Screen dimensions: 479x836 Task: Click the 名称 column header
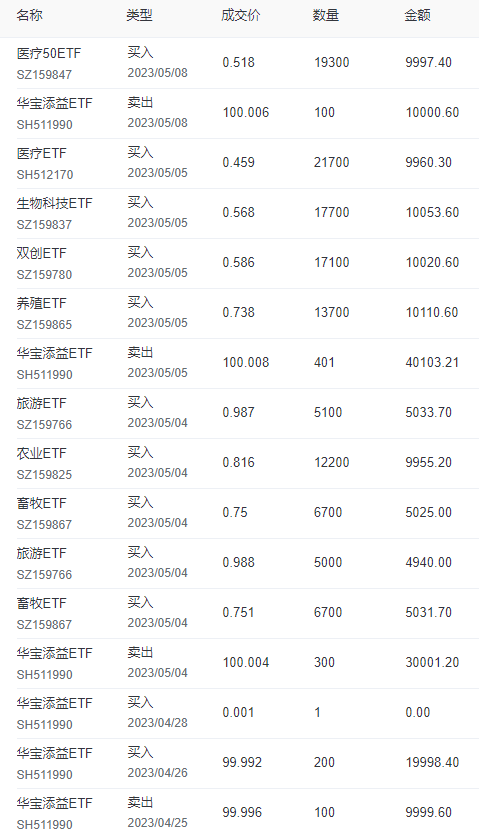point(29,15)
